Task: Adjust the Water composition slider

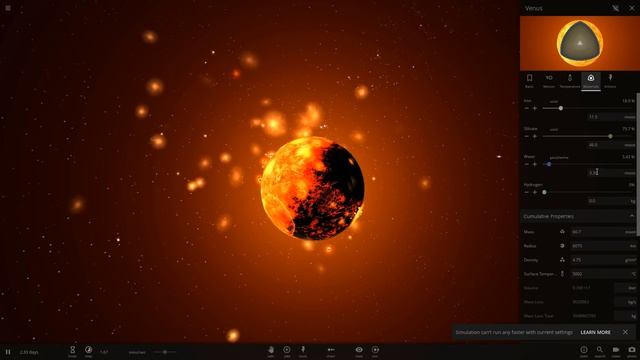Action: (588, 164)
